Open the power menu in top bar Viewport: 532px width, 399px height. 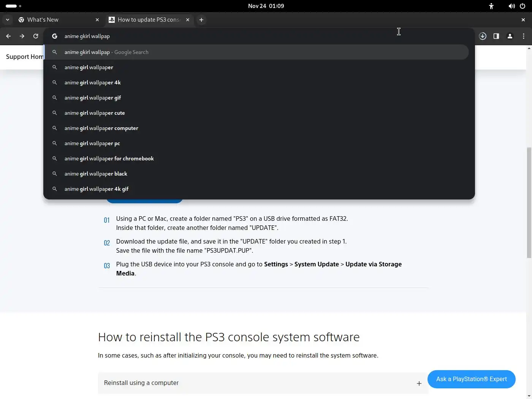(522, 6)
